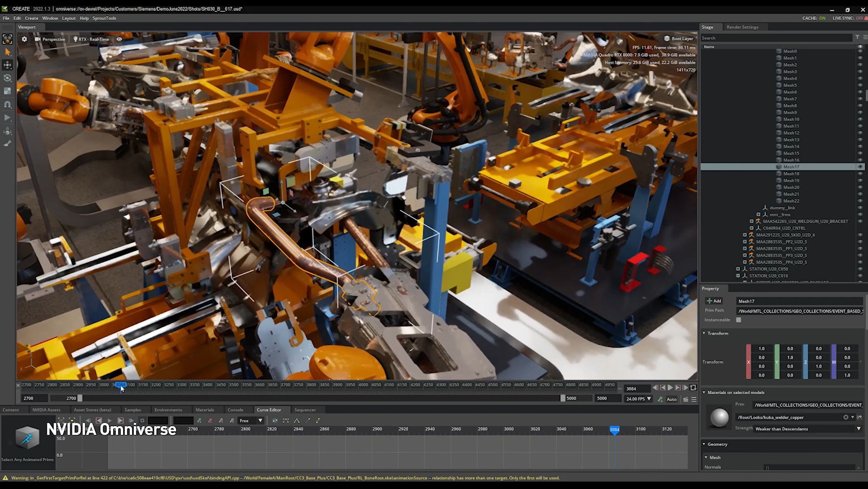
Task: Expand MAA54226S_U20_WELDGUN_U20_BRACKET node
Action: [751, 221]
